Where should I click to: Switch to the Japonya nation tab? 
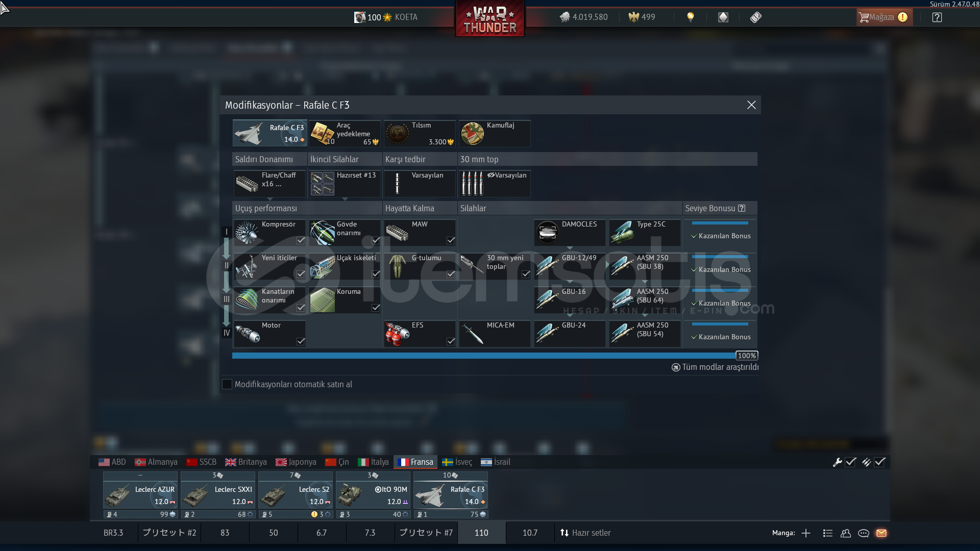(296, 462)
